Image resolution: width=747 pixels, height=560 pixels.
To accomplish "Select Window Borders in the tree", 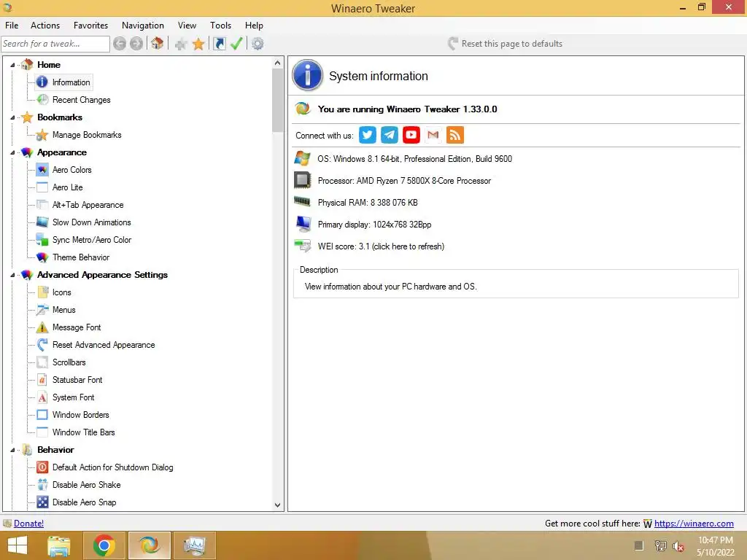I will click(x=81, y=415).
